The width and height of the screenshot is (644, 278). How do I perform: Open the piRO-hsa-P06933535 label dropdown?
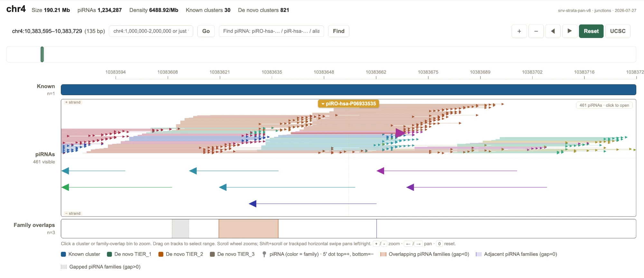pyautogui.click(x=348, y=104)
